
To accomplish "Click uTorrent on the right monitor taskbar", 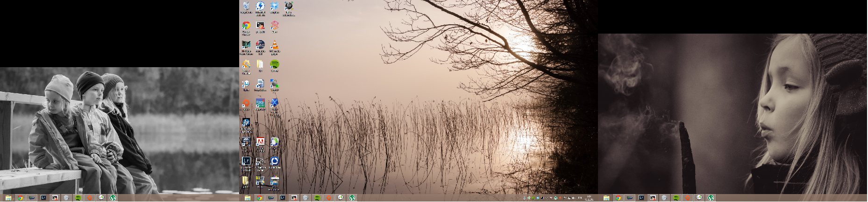I will tap(711, 198).
